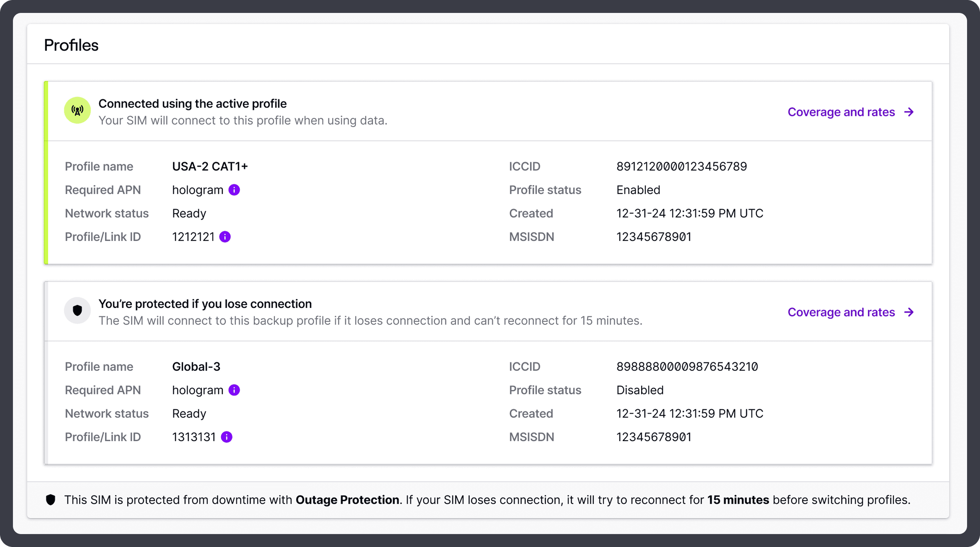This screenshot has width=980, height=547.
Task: Open Coverage and rates for active profile
Action: 841,112
